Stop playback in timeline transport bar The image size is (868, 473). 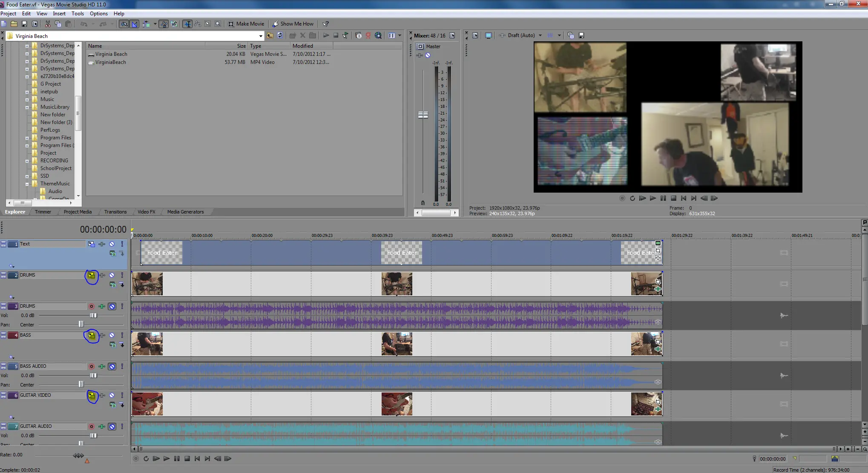pyautogui.click(x=187, y=459)
